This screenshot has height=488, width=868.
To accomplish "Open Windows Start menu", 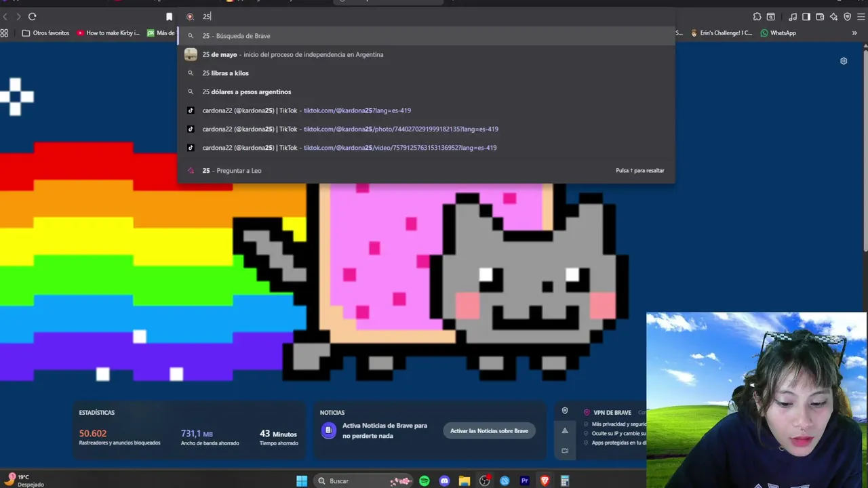I will tap(302, 481).
